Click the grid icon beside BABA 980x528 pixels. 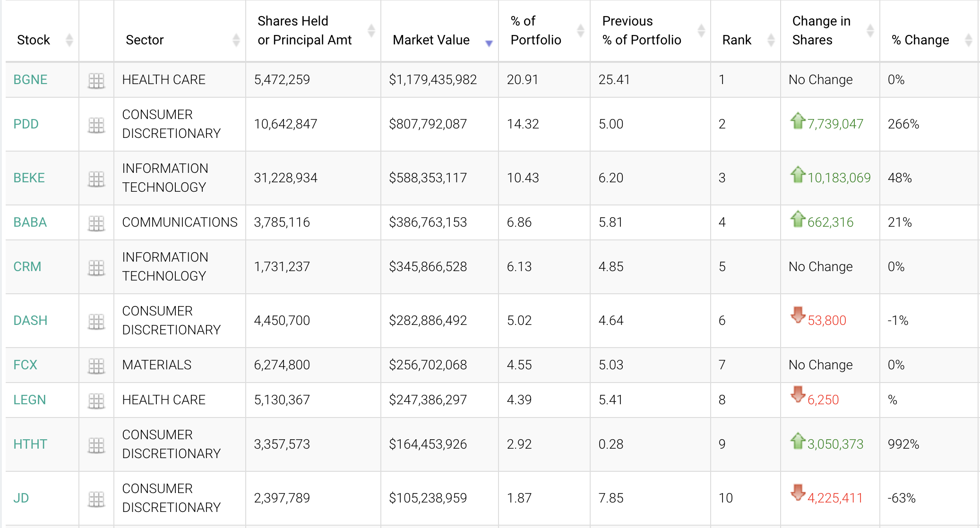(x=96, y=223)
